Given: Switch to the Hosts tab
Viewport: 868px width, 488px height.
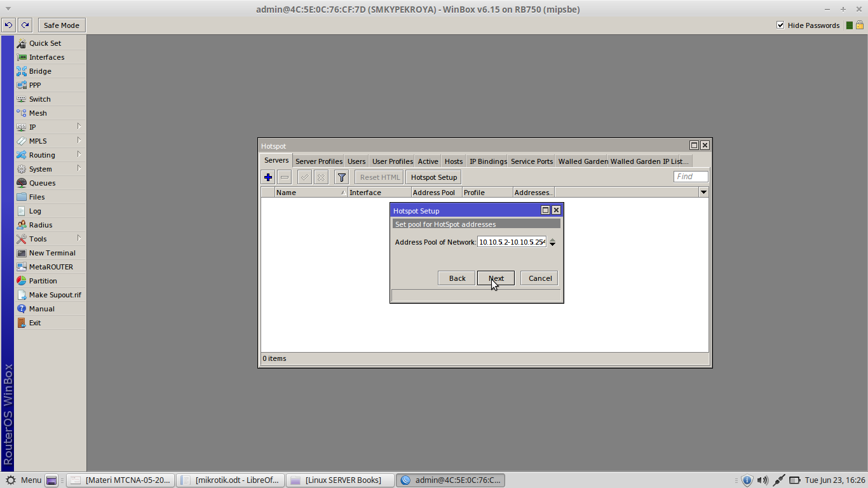Looking at the screenshot, I should click(x=454, y=161).
